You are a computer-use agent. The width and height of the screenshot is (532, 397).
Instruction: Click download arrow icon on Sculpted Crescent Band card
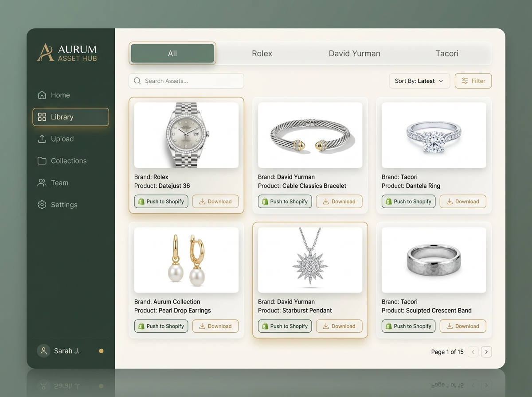[x=450, y=326]
